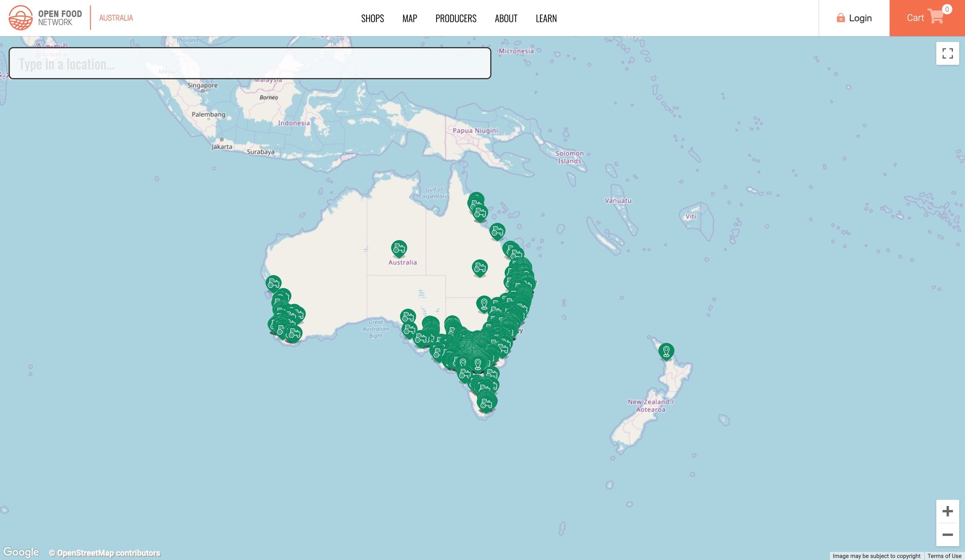965x560 pixels.
Task: Go to the Map page
Action: tap(409, 18)
